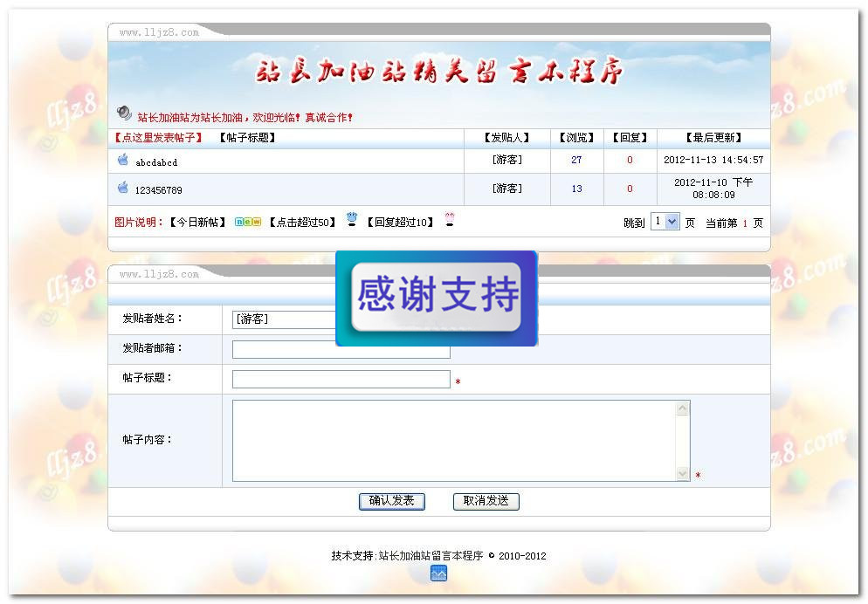Click the 发贴人 column header
The width and height of the screenshot is (868, 604).
point(507,138)
